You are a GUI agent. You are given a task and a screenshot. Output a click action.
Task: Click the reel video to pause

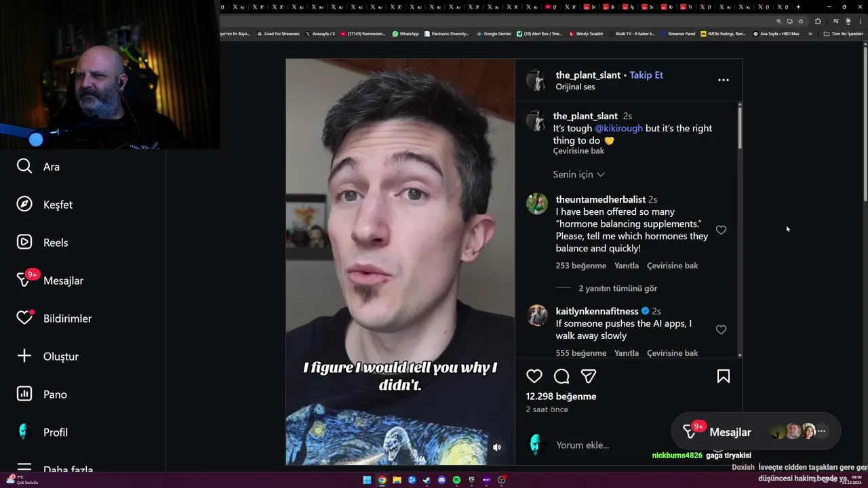click(x=400, y=262)
